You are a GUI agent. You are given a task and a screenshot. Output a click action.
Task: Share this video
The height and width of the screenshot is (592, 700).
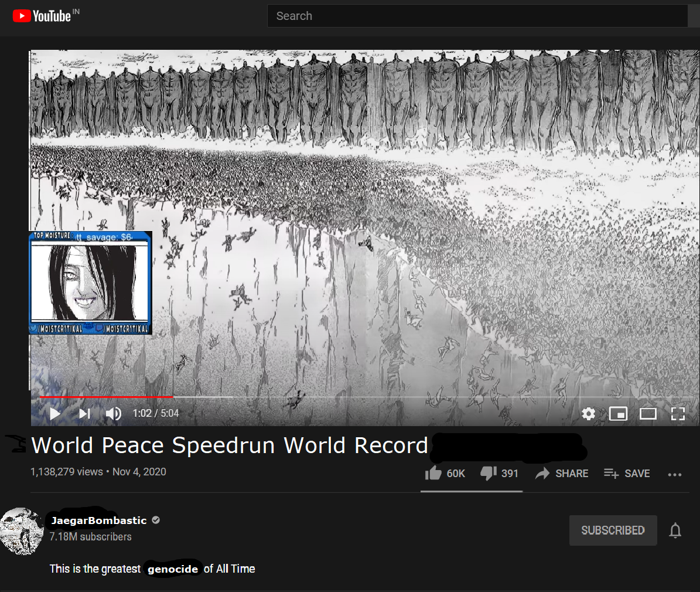coord(562,473)
